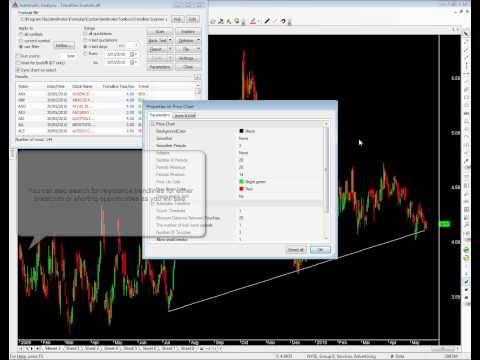Switch to Axes & Grid tab
480x360 pixels.
click(185, 116)
